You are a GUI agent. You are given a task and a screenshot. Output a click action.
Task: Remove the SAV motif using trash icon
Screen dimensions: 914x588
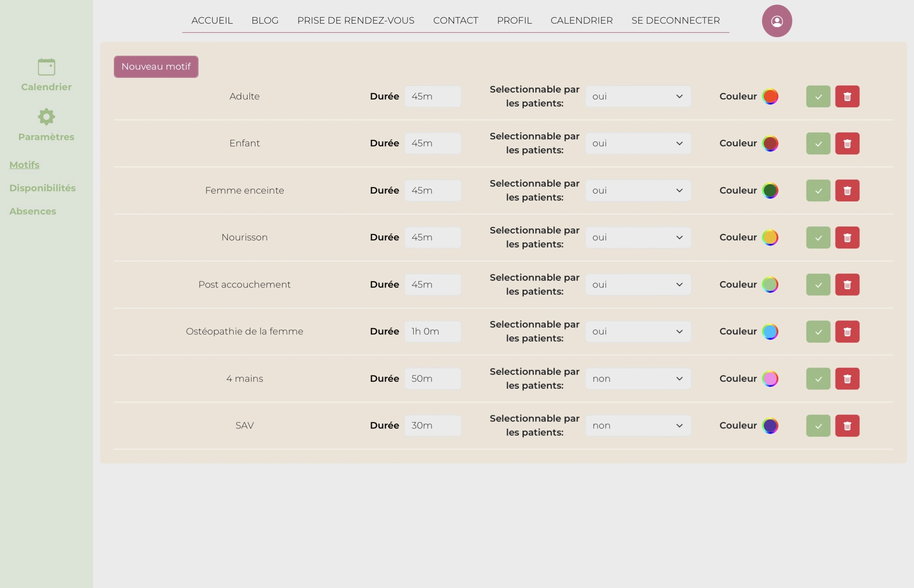point(847,426)
